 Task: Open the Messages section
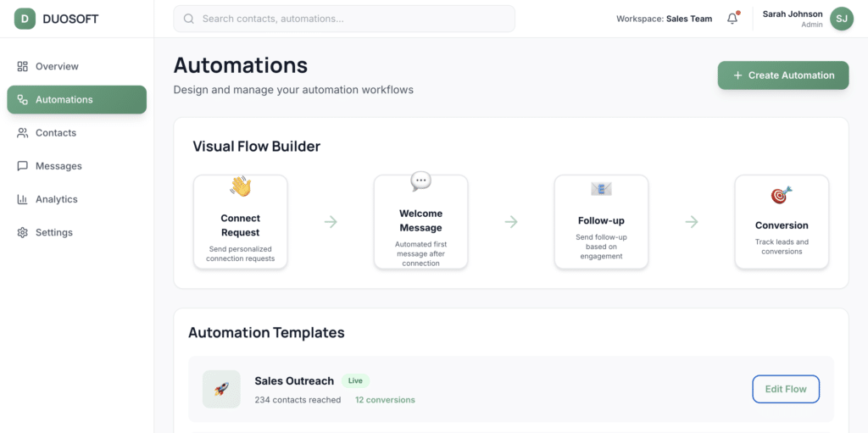click(58, 166)
